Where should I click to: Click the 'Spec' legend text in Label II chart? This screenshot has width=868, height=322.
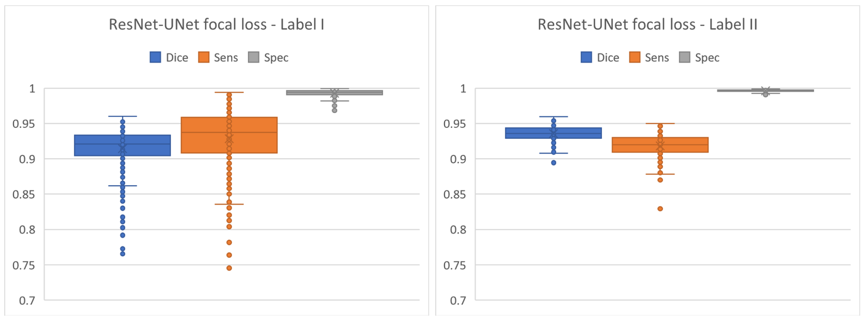click(707, 58)
